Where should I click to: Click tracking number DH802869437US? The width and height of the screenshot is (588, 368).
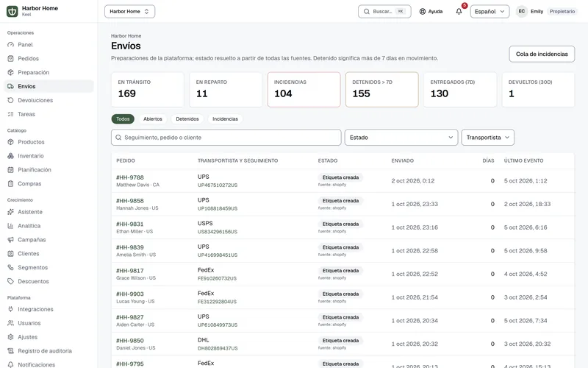pos(218,348)
